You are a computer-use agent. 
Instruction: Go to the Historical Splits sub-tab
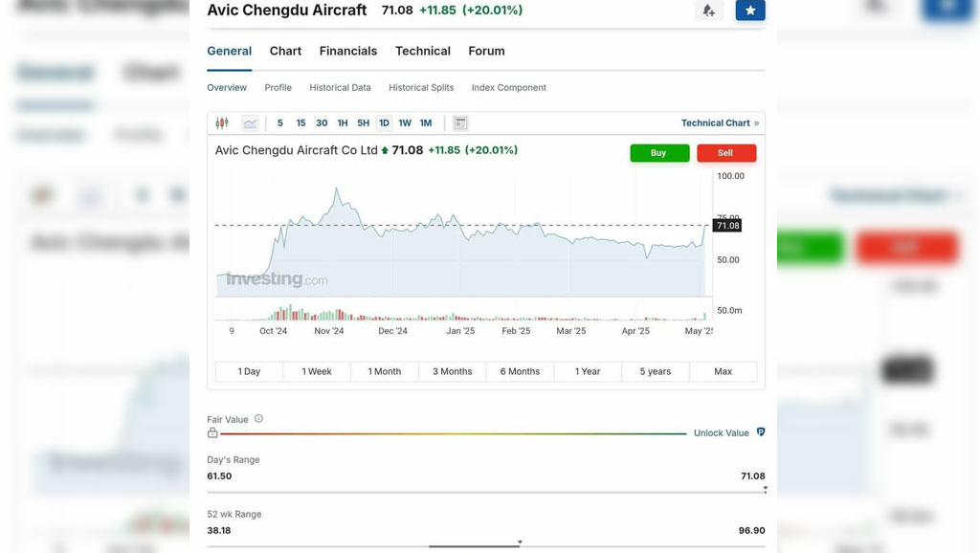(x=421, y=87)
